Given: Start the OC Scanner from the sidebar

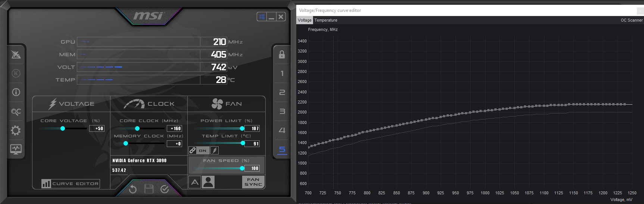Looking at the screenshot, I should tap(16, 111).
